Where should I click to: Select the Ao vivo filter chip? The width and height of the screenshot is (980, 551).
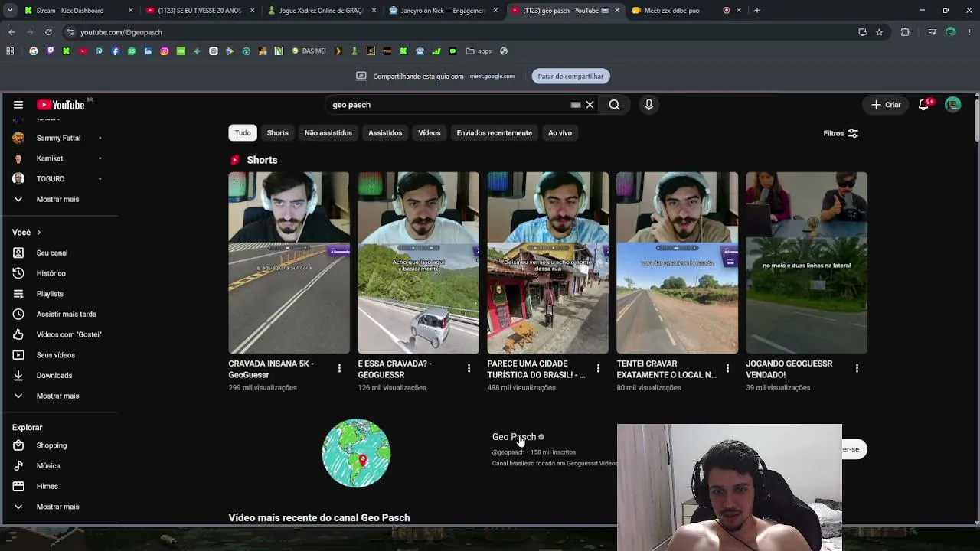(560, 133)
